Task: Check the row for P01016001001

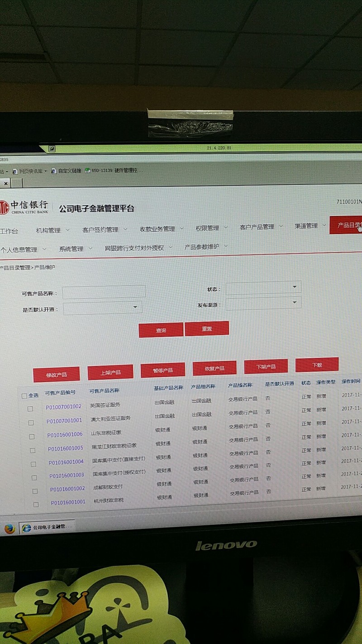Action: (x=36, y=505)
